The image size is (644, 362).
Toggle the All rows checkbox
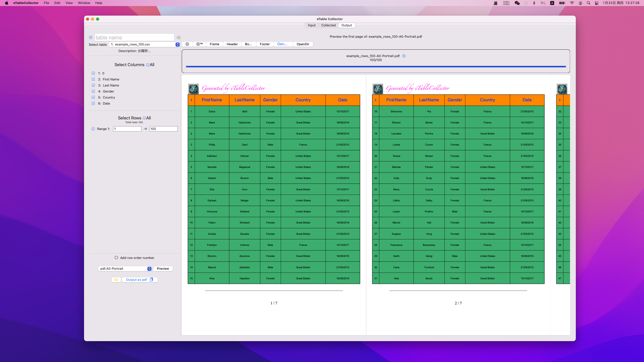coord(144,118)
